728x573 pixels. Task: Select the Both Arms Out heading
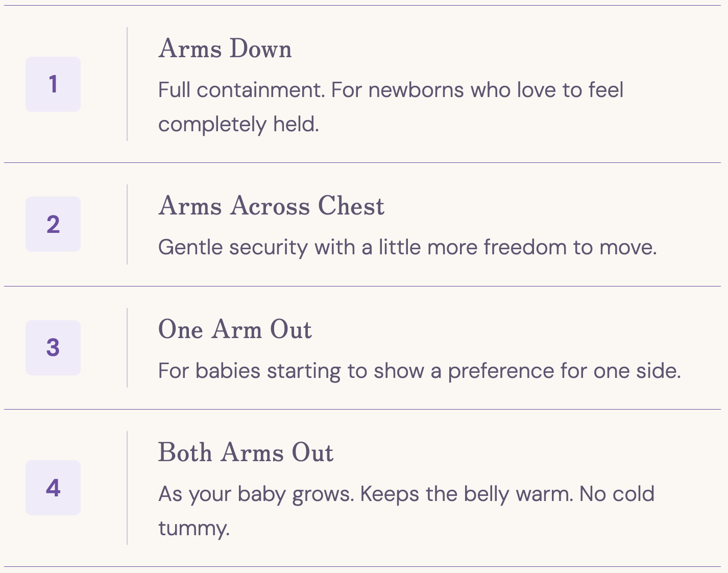(x=246, y=453)
